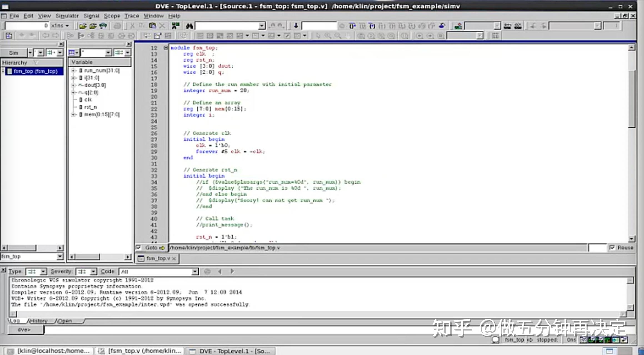
Task: Enable the Goto checkbox near file path
Action: point(138,248)
